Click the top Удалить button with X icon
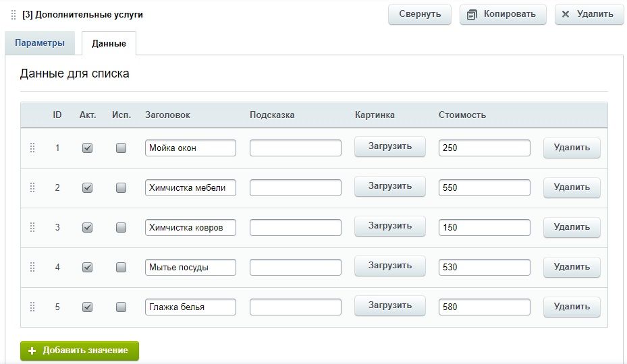 coord(589,14)
